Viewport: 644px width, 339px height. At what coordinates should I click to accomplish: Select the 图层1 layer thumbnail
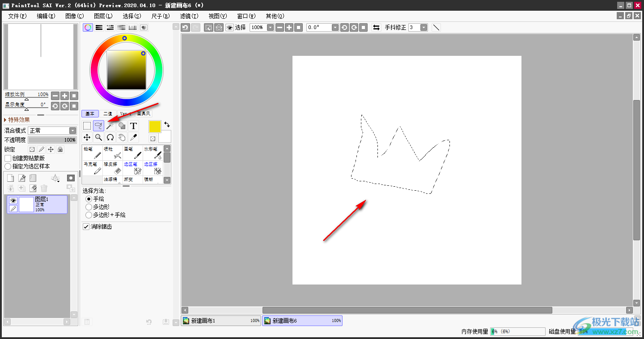point(26,205)
